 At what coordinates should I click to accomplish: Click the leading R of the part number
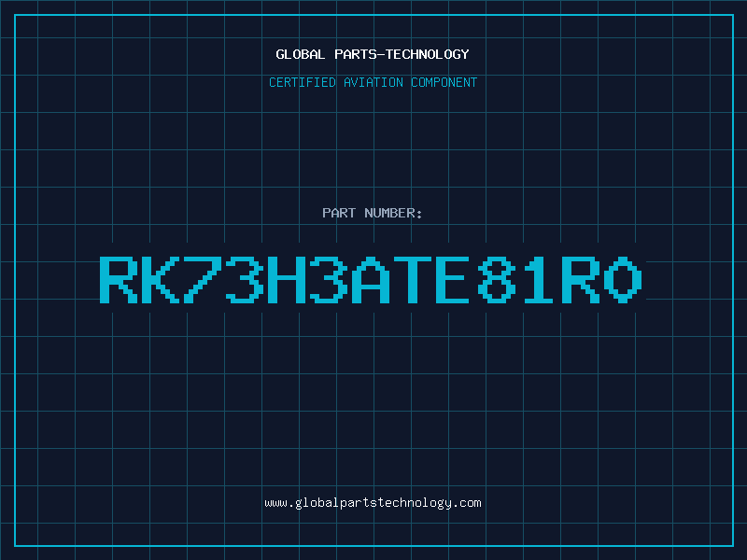click(x=119, y=279)
